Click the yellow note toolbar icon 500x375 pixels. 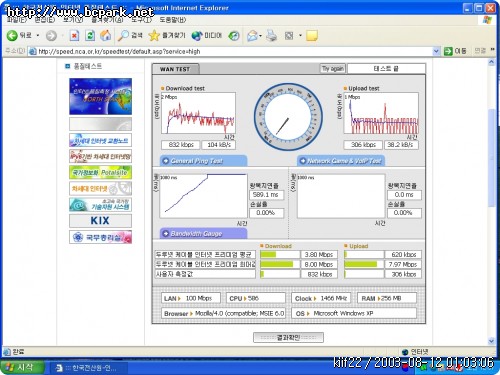click(312, 36)
